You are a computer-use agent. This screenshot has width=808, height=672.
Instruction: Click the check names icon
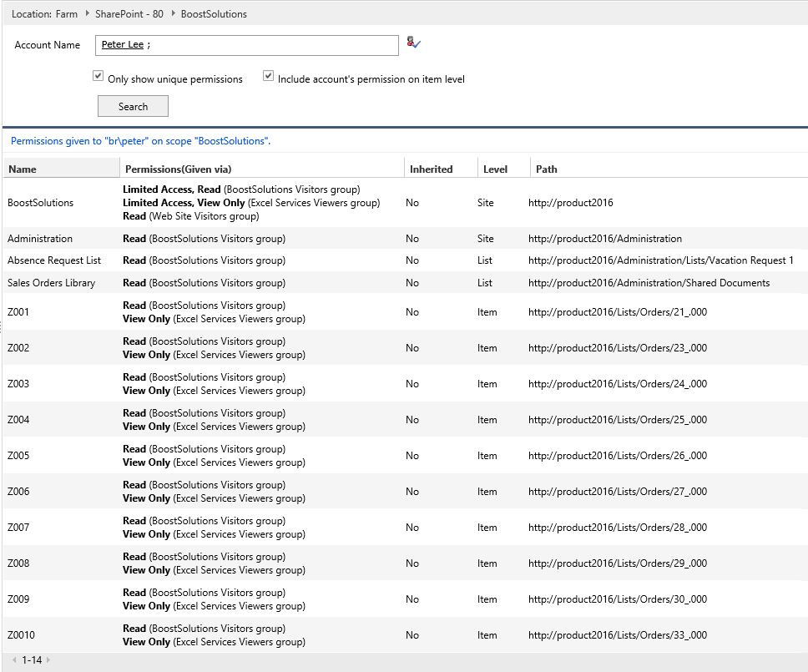coord(413,43)
